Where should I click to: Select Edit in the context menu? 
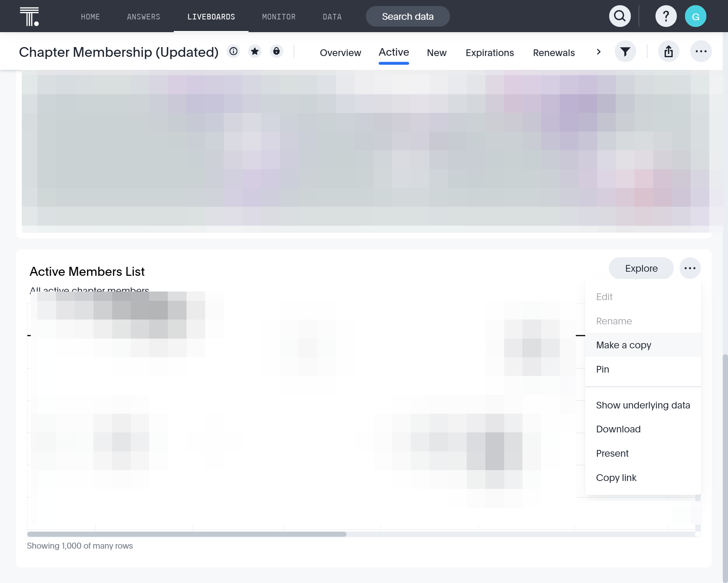[643, 297]
